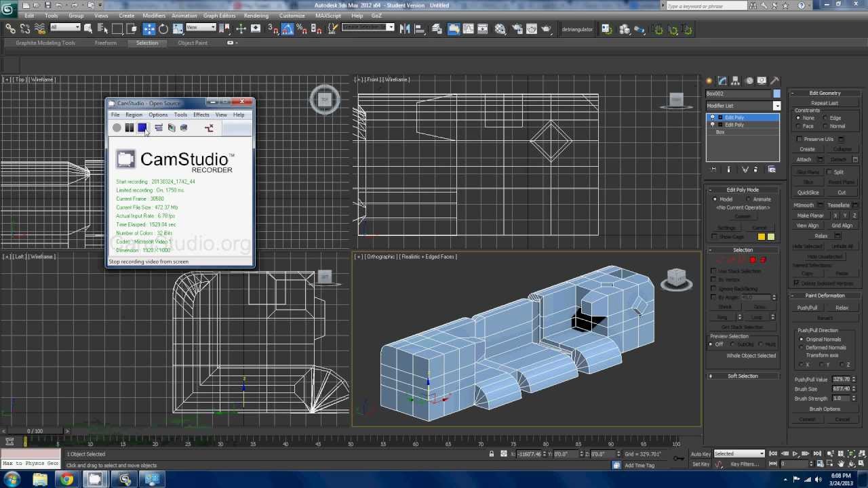The image size is (868, 488).
Task: Select the Animate radio button
Action: [x=749, y=199]
